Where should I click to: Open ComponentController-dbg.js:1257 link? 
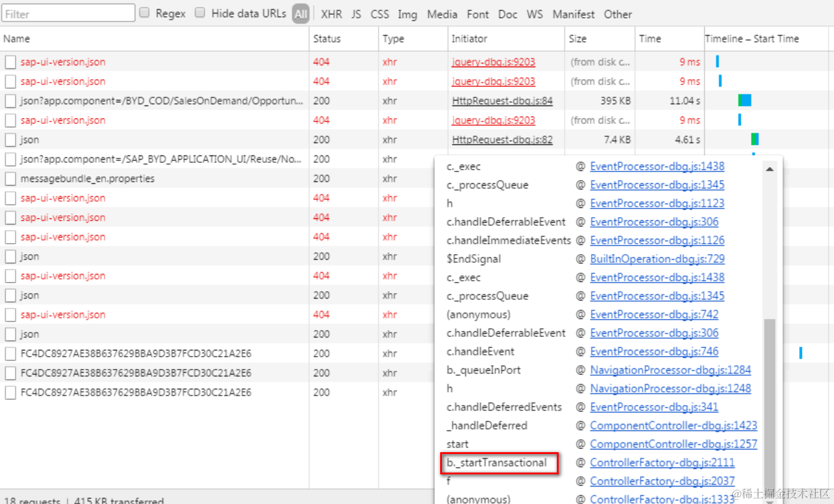673,444
